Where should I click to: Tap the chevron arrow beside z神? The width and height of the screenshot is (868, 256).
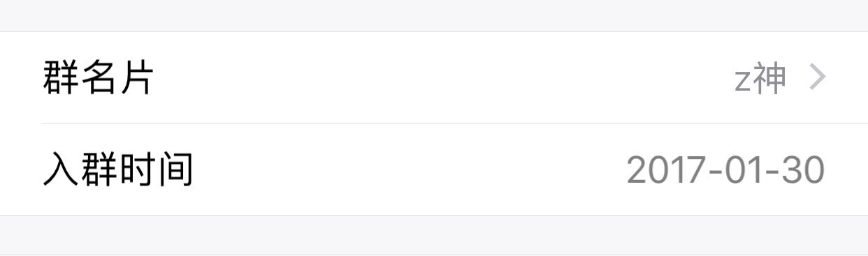click(817, 77)
